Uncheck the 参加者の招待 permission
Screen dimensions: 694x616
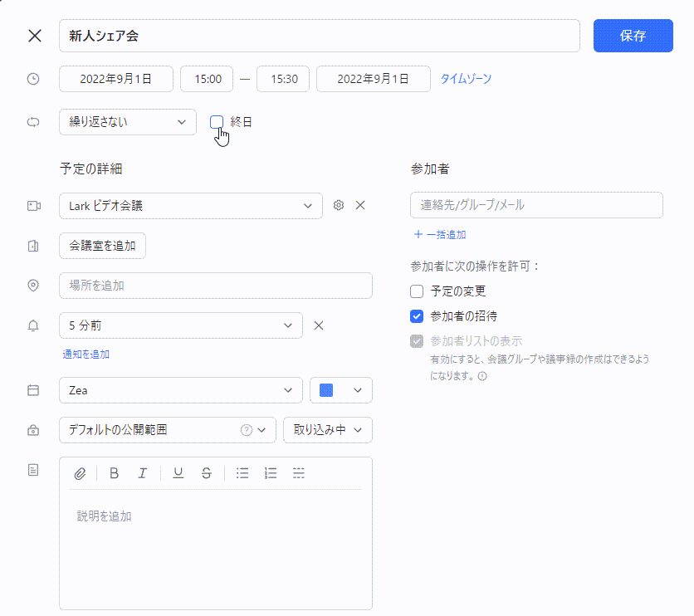tap(417, 316)
